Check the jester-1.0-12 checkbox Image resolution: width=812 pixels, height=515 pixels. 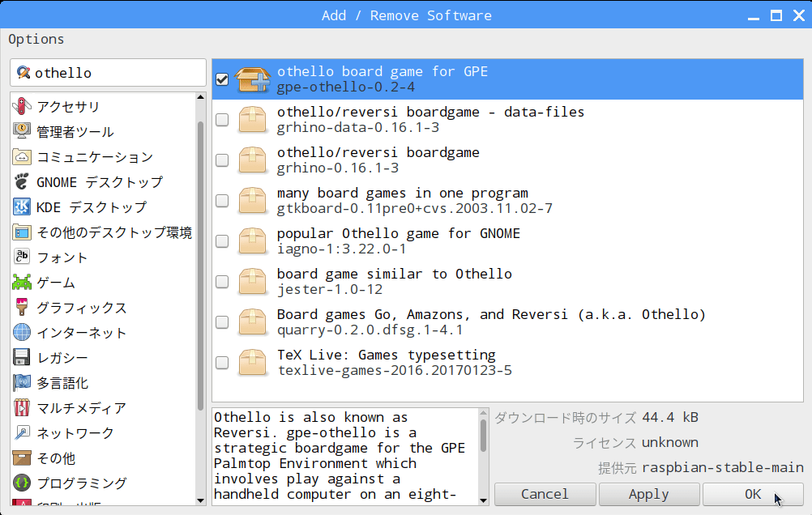click(x=222, y=282)
